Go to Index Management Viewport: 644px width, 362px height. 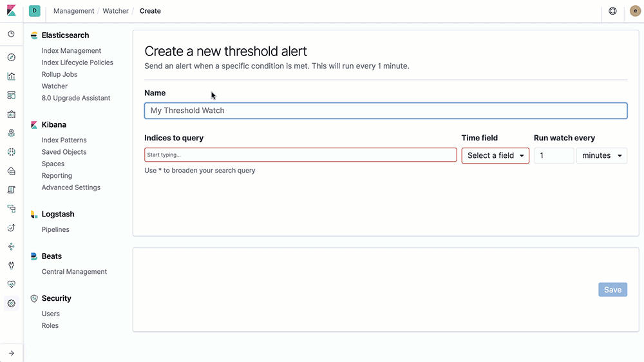coord(71,50)
